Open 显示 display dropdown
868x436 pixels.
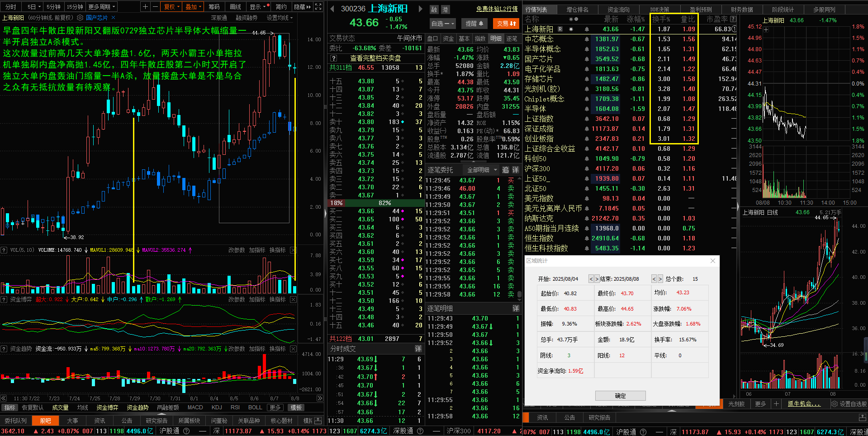coord(259,7)
